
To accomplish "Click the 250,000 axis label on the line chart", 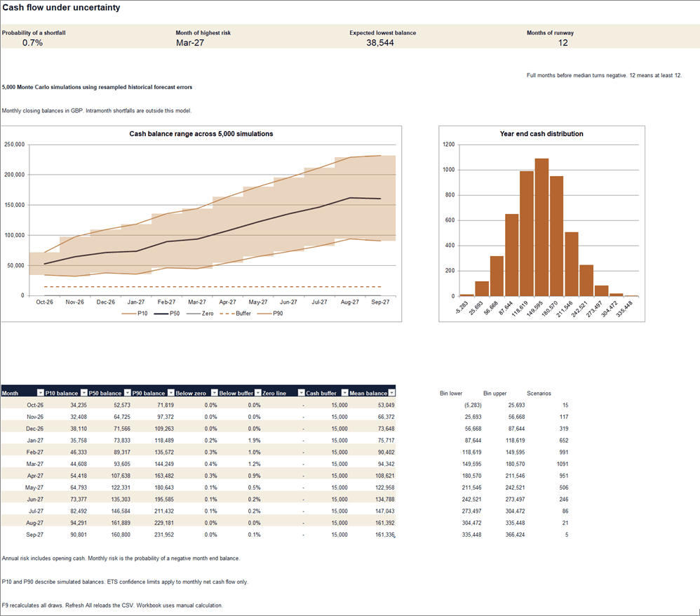I will click(14, 145).
